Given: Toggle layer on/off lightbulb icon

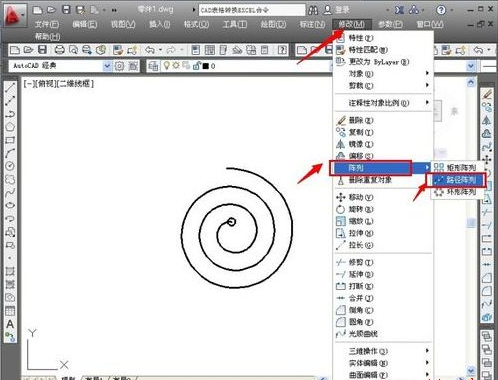Looking at the screenshot, I should click(x=166, y=66).
